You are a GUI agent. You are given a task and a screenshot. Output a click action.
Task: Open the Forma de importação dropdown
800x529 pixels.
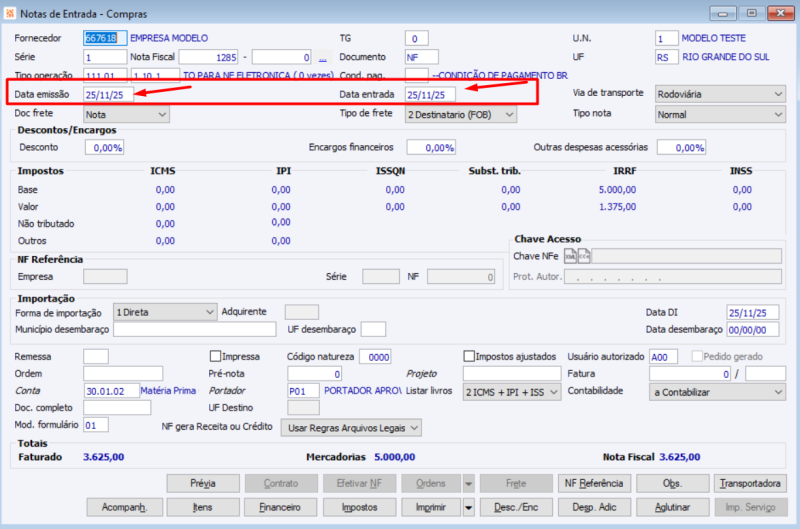[x=164, y=312]
